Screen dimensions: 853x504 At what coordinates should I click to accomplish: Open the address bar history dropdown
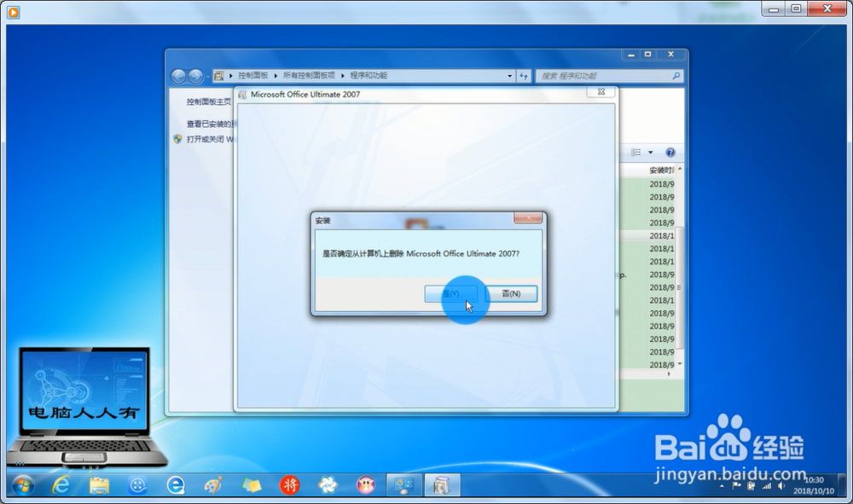(510, 76)
